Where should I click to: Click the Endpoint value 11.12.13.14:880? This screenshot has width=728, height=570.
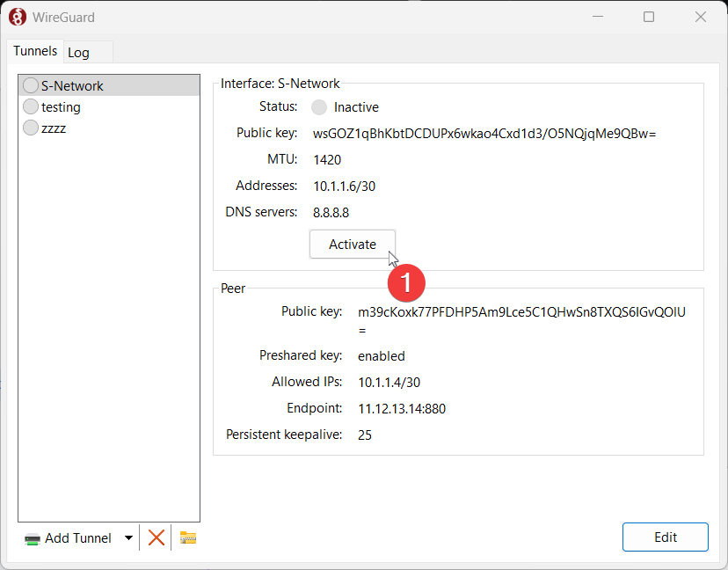pyautogui.click(x=402, y=409)
